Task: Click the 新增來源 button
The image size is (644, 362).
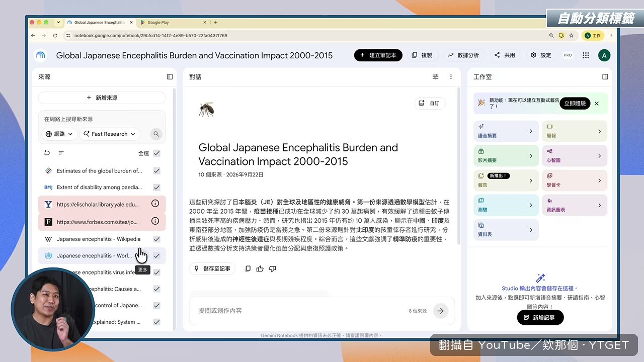Action: (102, 98)
